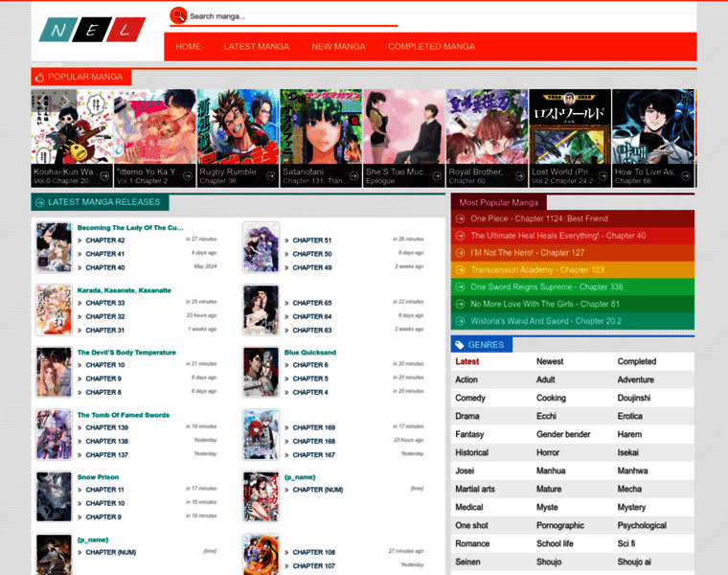Open The Tomb Of Famed Swords title
The height and width of the screenshot is (575, 728).
click(123, 415)
